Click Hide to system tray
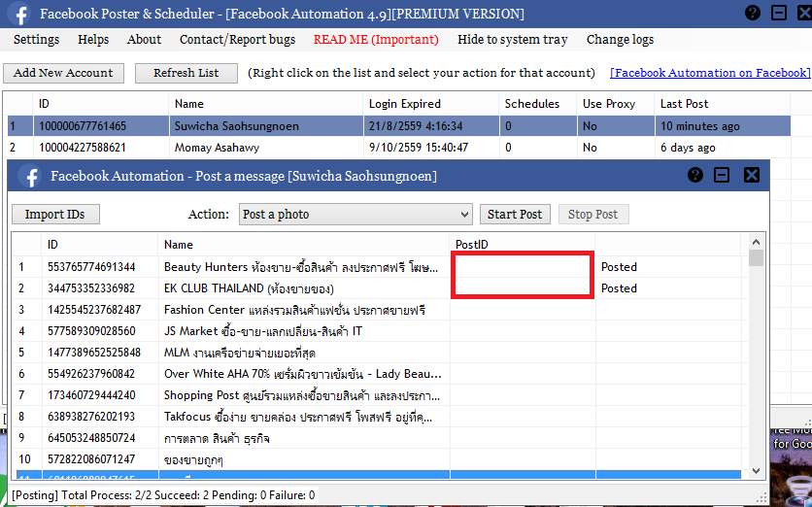This screenshot has width=812, height=507. [512, 40]
